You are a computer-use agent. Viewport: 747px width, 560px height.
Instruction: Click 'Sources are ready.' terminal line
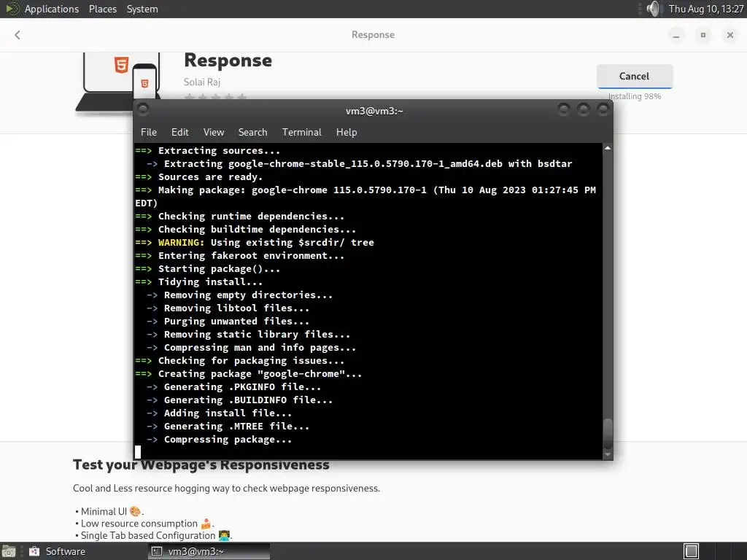click(210, 176)
